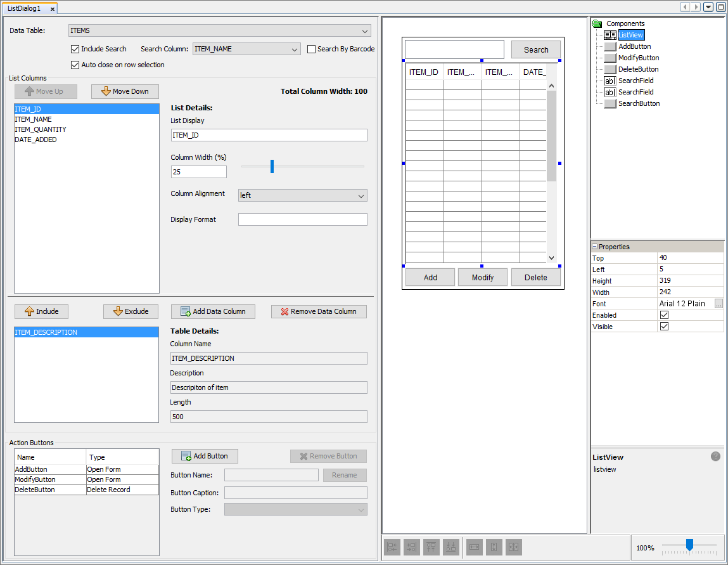Select the ListDialog1 tab

[24, 8]
